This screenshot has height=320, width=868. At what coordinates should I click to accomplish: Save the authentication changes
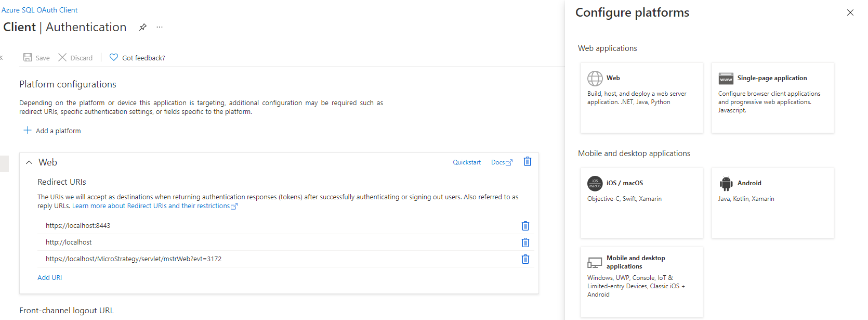click(x=36, y=58)
